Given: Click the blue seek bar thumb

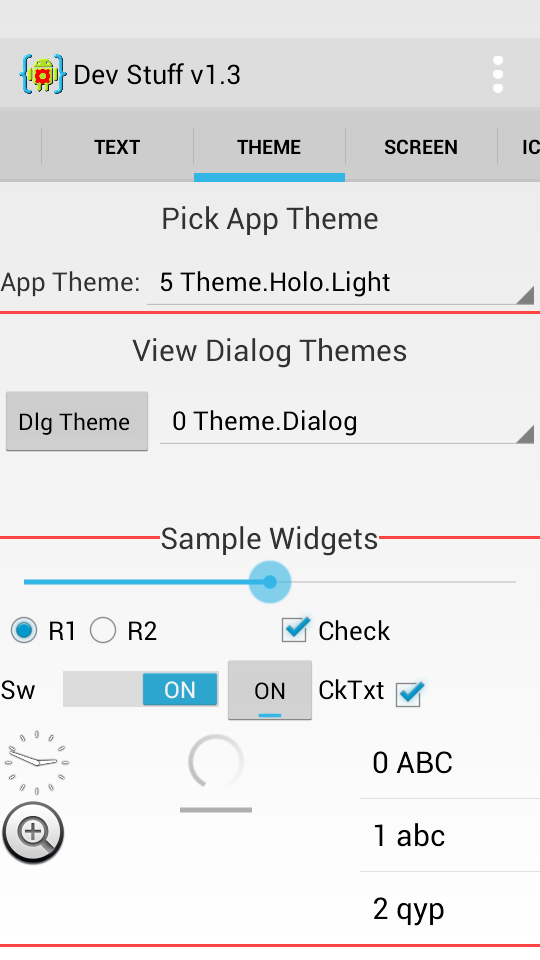Looking at the screenshot, I should click(269, 582).
